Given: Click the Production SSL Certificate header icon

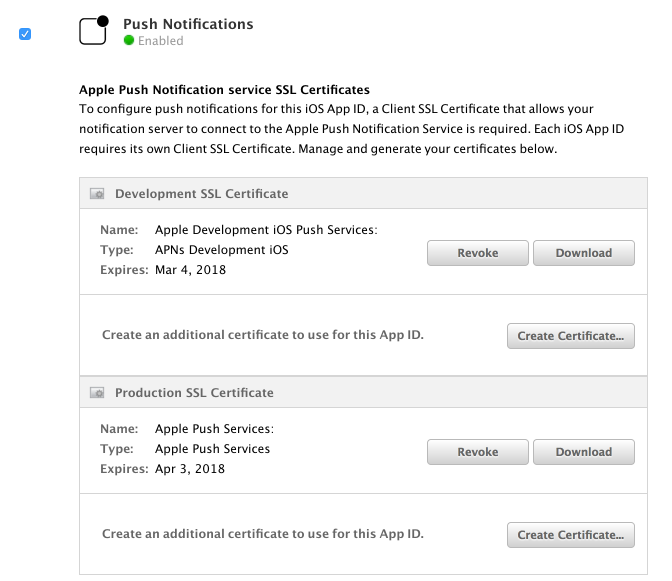Looking at the screenshot, I should point(97,392).
